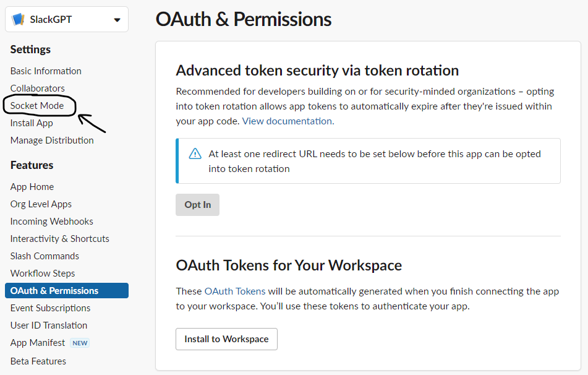Click the OAuth Tokens hyperlink
The width and height of the screenshot is (588, 375).
pos(235,291)
